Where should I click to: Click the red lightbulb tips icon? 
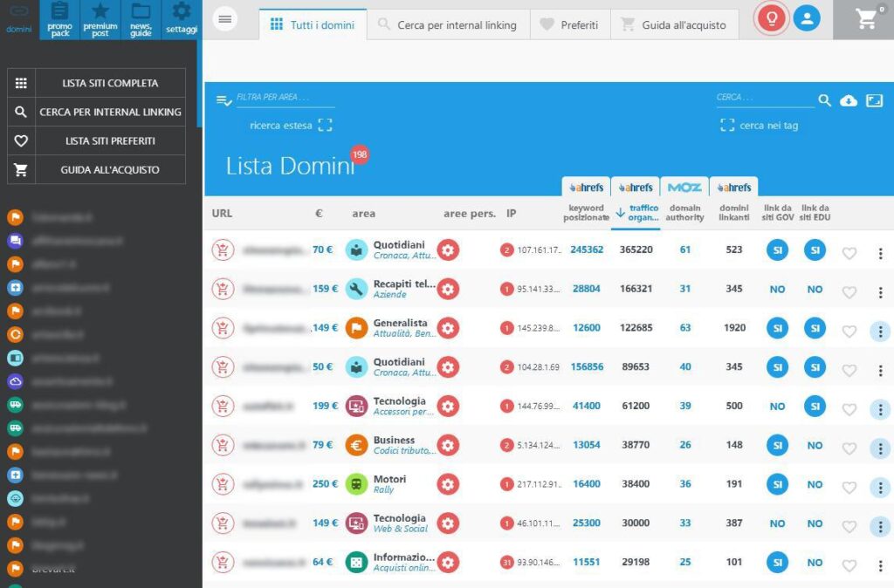tap(772, 18)
